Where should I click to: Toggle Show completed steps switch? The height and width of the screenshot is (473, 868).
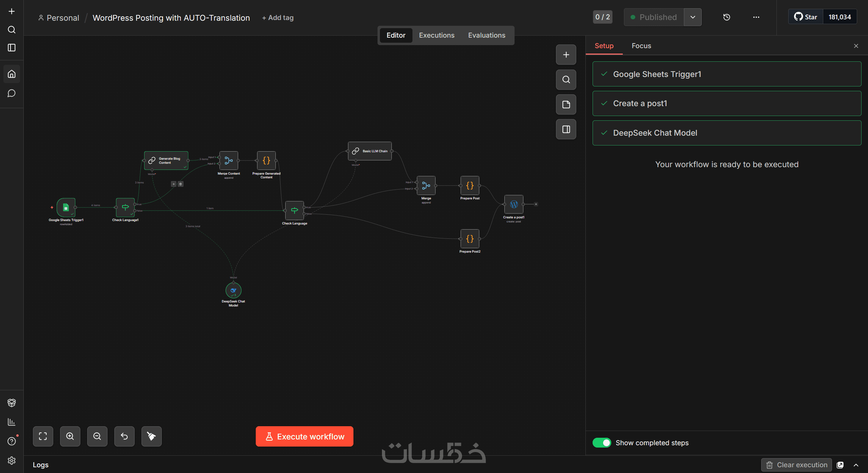tap(601, 442)
